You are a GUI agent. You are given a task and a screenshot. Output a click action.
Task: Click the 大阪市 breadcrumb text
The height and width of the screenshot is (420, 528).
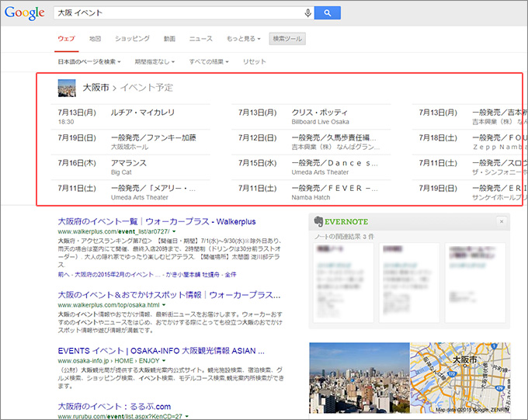[96, 88]
